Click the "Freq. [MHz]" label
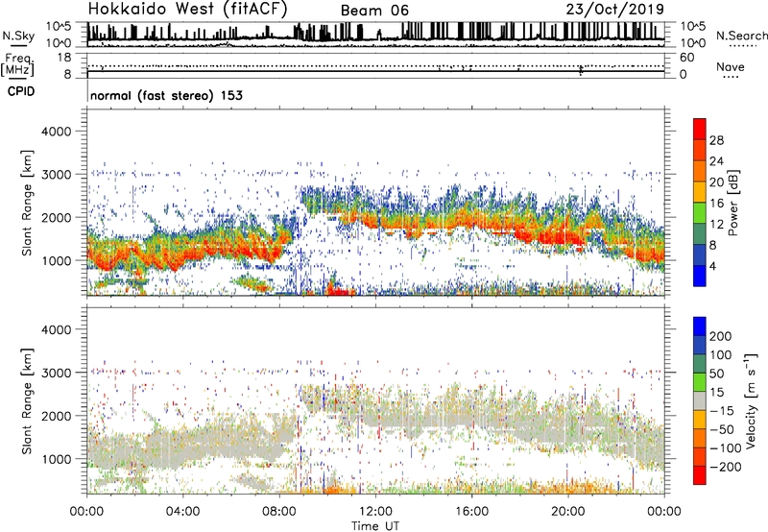Image resolution: width=768 pixels, height=532 pixels. pos(18,64)
